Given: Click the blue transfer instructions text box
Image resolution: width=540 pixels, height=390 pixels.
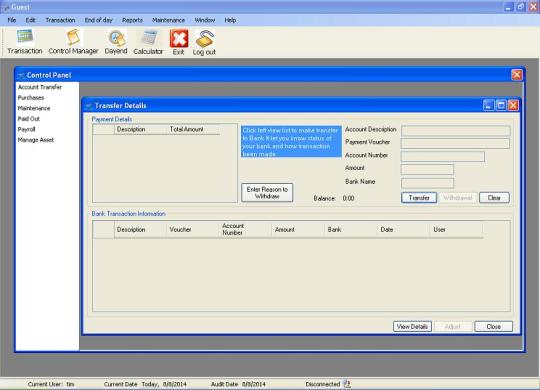Looking at the screenshot, I should click(291, 142).
